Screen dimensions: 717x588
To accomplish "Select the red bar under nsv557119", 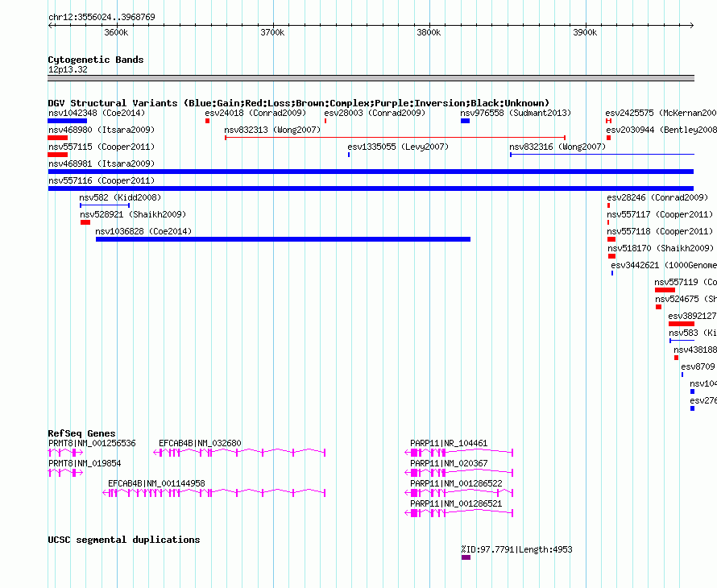I will (665, 290).
